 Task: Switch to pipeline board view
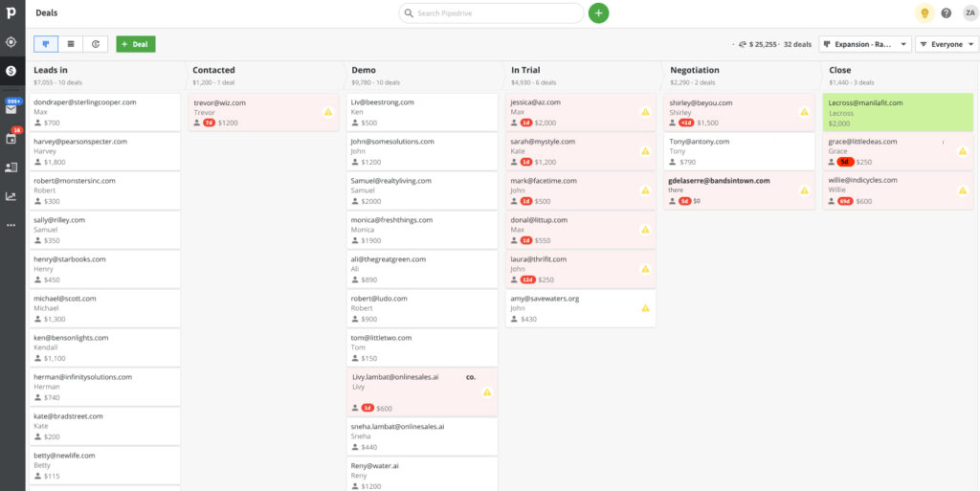46,44
